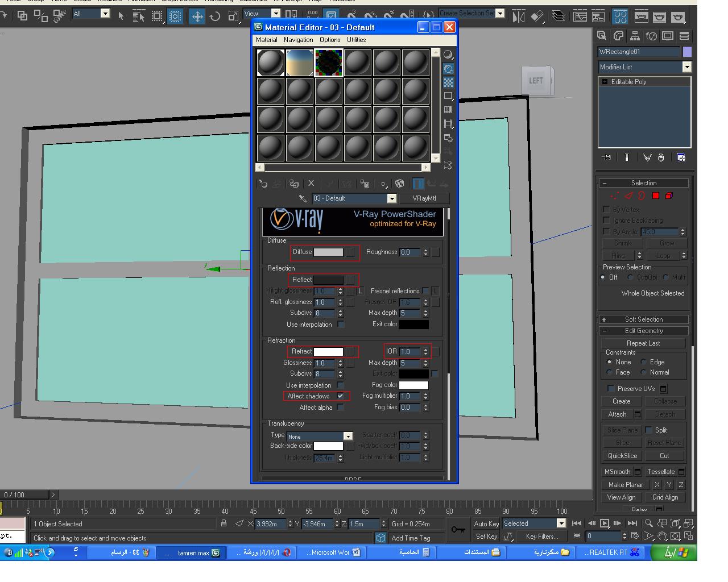The height and width of the screenshot is (582, 728).
Task: Collapse the Selection rollout
Action: click(x=644, y=183)
